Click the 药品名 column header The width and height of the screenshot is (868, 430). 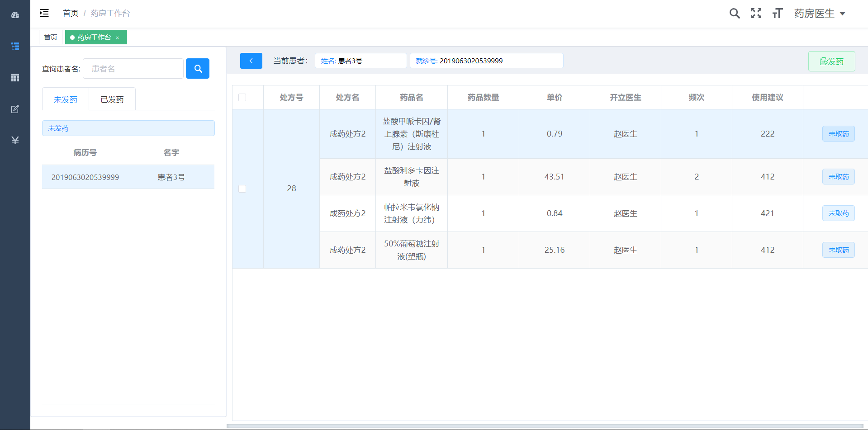[412, 97]
